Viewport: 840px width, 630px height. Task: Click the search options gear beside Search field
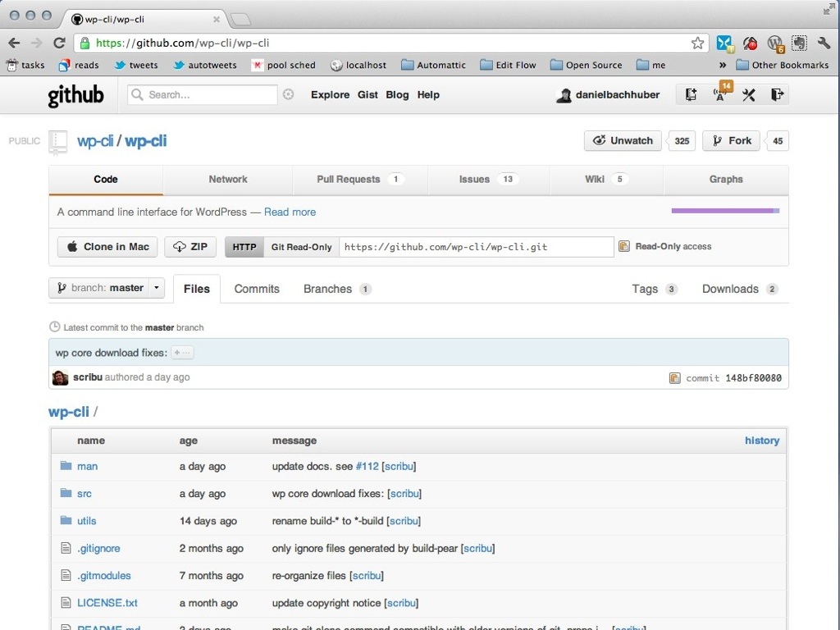coord(288,95)
